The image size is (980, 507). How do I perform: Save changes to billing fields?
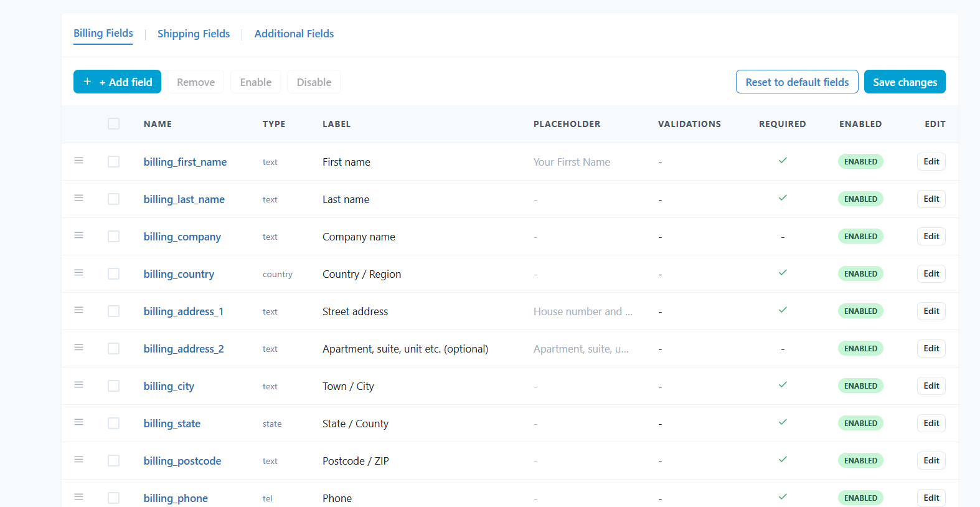[x=905, y=82]
